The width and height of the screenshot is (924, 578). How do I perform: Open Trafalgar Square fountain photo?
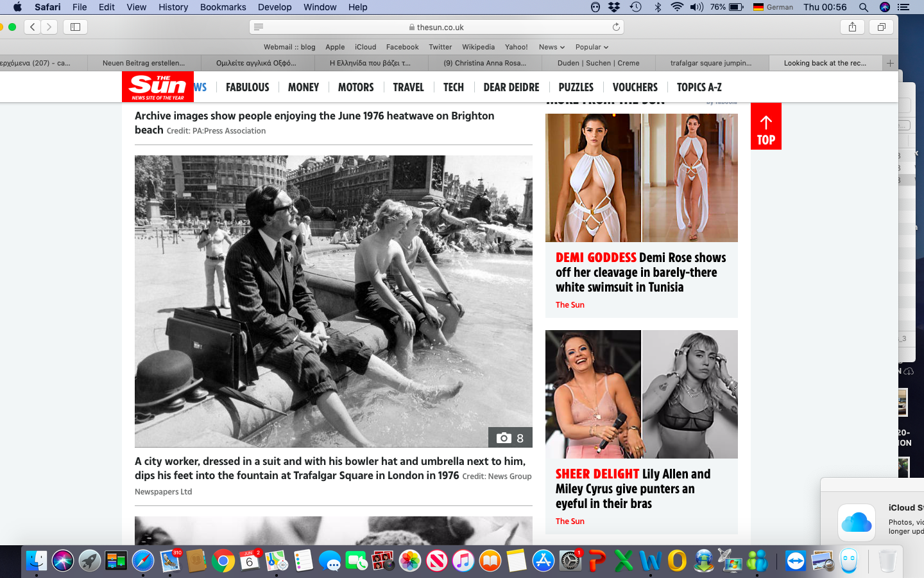[334, 301]
